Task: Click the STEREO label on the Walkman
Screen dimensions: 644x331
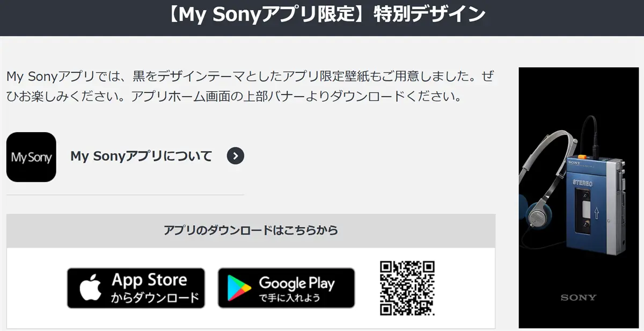Action: 583,183
